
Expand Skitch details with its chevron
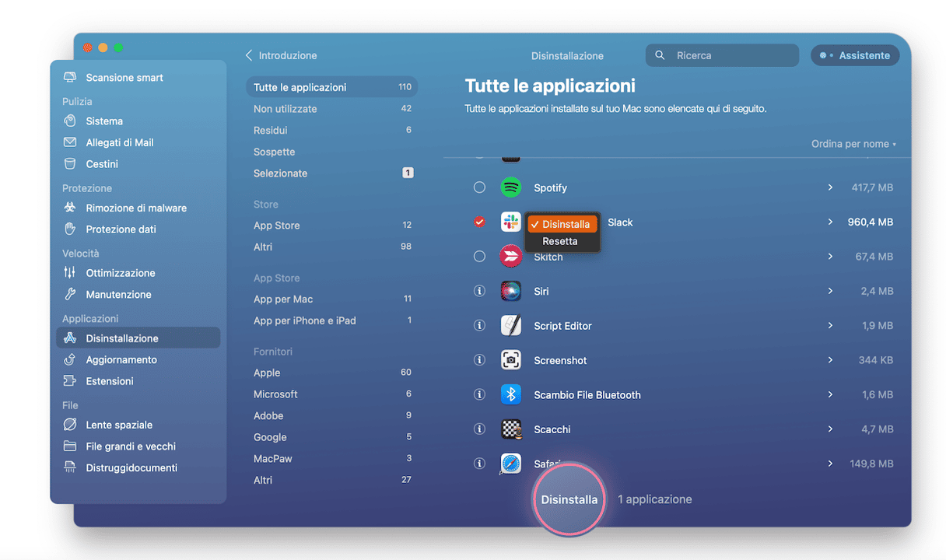click(831, 257)
